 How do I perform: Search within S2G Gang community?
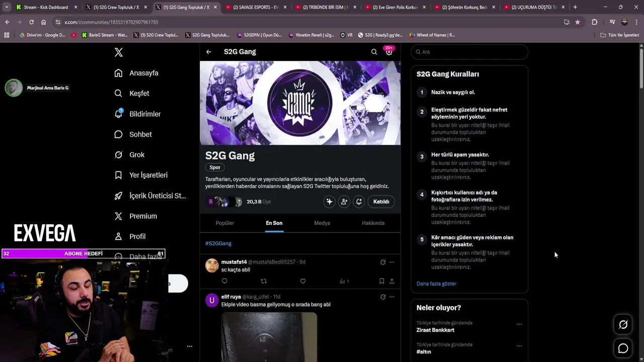[x=374, y=52]
